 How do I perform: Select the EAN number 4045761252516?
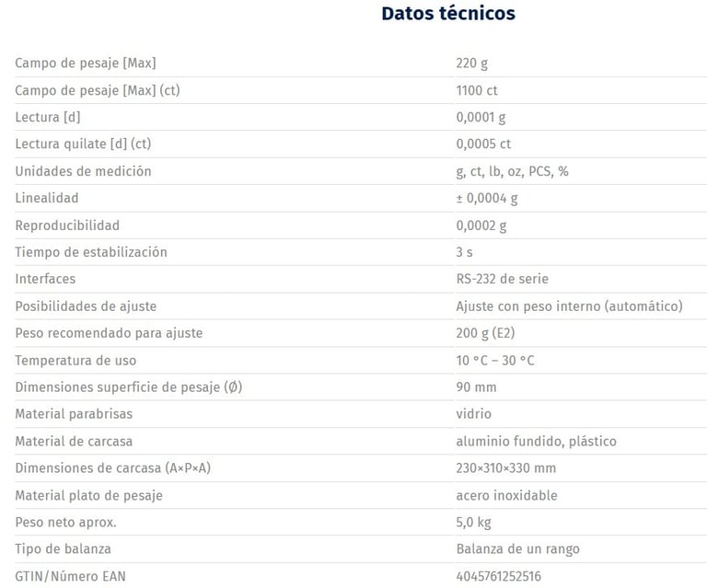pos(498,576)
